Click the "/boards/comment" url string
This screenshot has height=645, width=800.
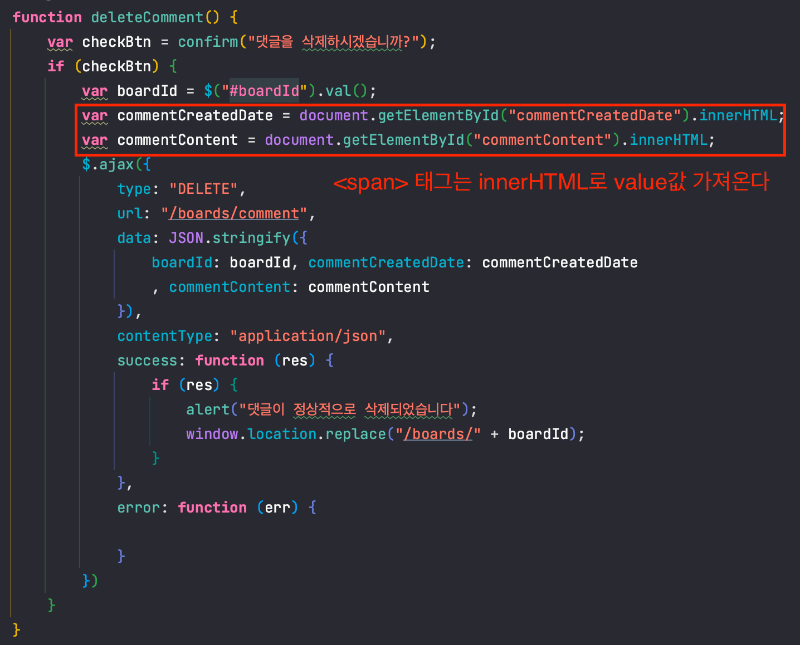pyautogui.click(x=234, y=213)
